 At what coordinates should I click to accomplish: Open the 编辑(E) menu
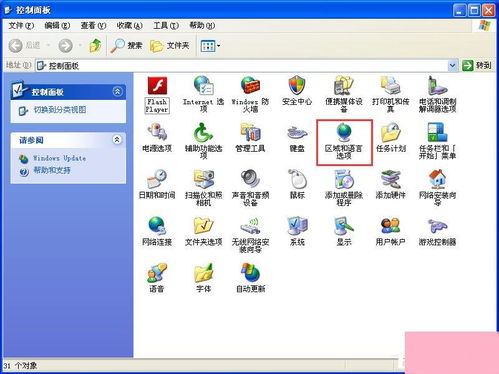tap(57, 26)
